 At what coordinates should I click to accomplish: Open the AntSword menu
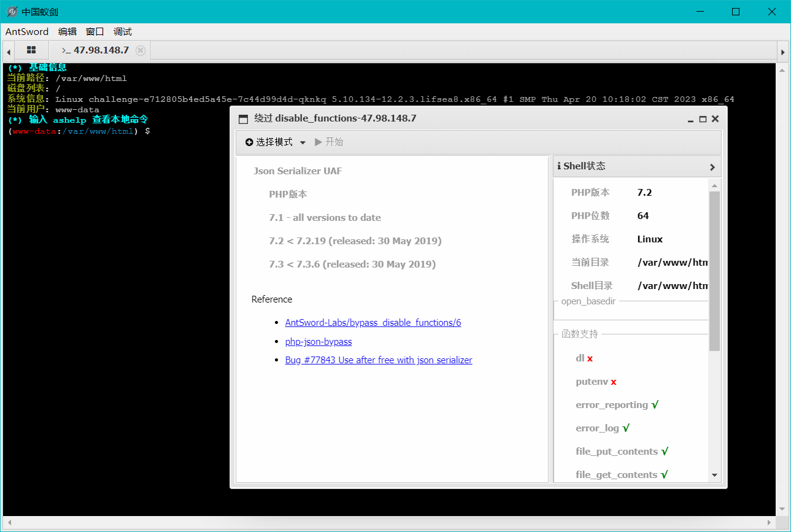(x=27, y=32)
